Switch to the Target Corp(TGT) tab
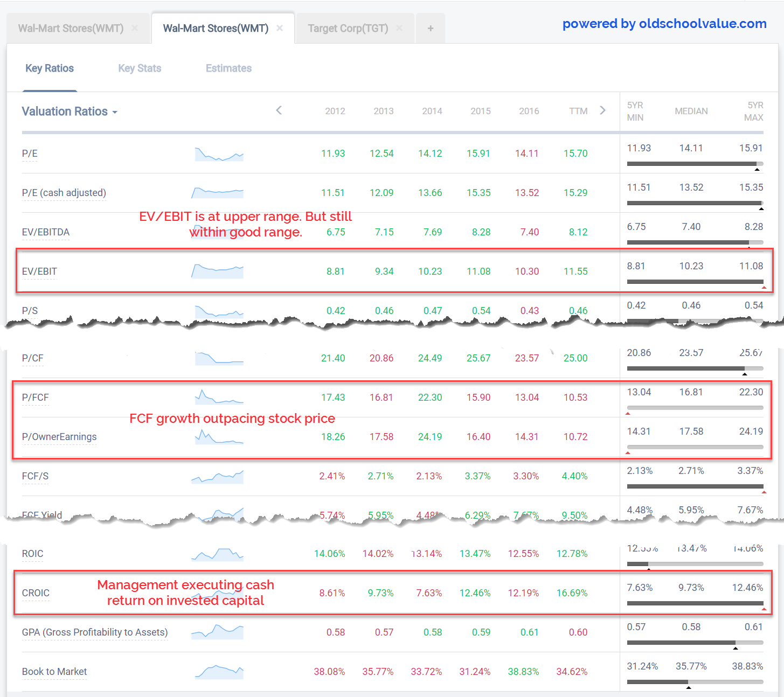 coord(348,28)
